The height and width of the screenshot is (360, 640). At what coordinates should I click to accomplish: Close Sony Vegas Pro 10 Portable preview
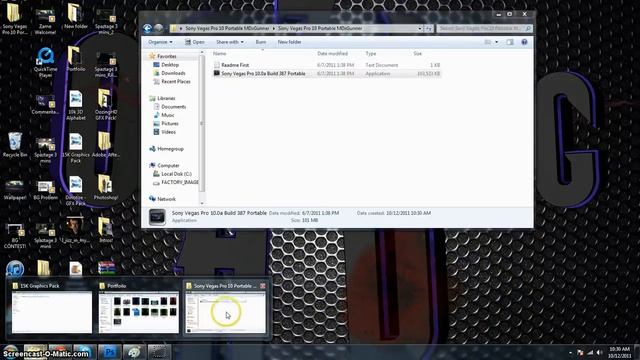tap(263, 286)
